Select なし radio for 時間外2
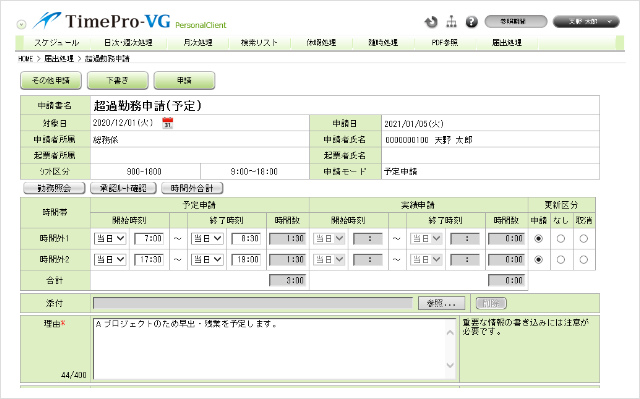 point(561,259)
